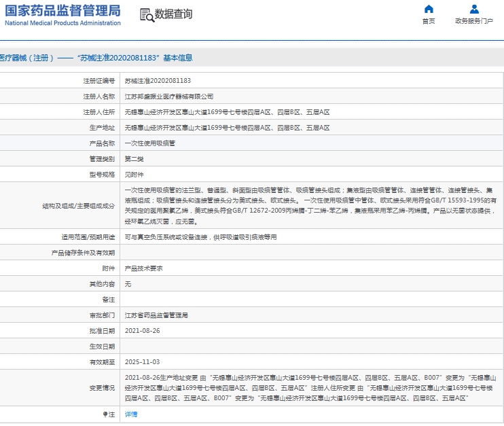Click the 结构及组成/主要组成成分 label
Screen dimensions: 504x426
(78, 206)
